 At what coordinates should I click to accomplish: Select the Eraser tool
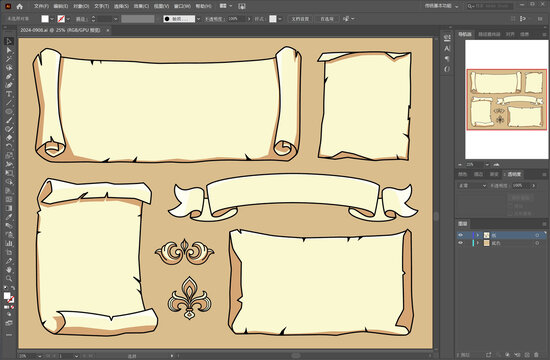pyautogui.click(x=9, y=138)
